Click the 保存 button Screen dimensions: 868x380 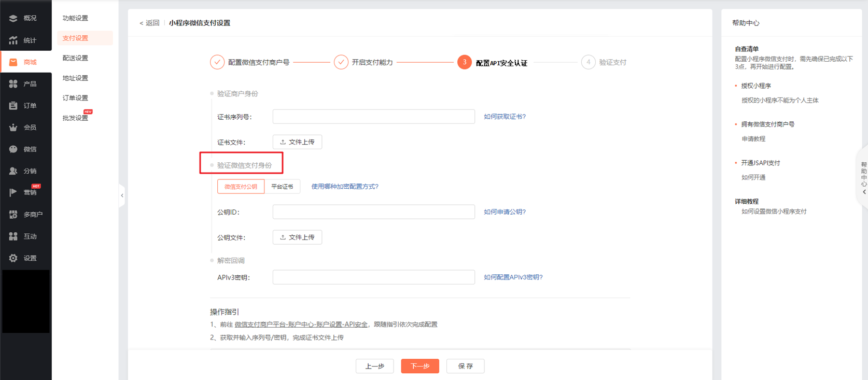[465, 366]
